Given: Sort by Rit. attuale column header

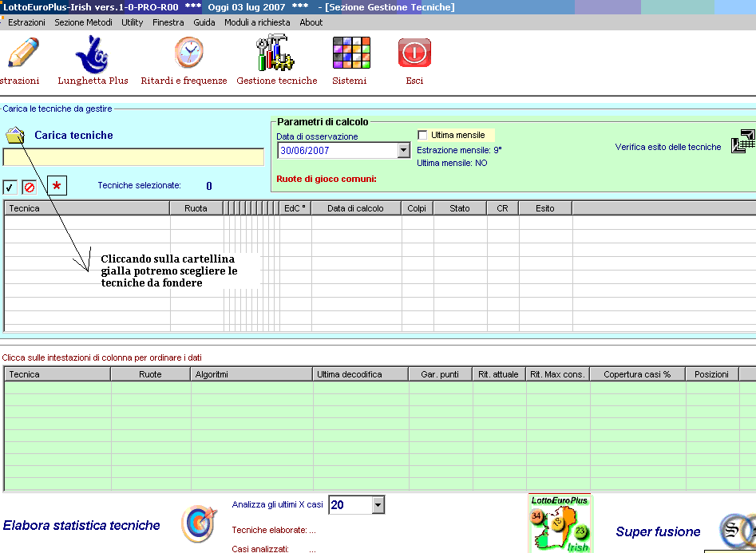Looking at the screenshot, I should point(499,374).
